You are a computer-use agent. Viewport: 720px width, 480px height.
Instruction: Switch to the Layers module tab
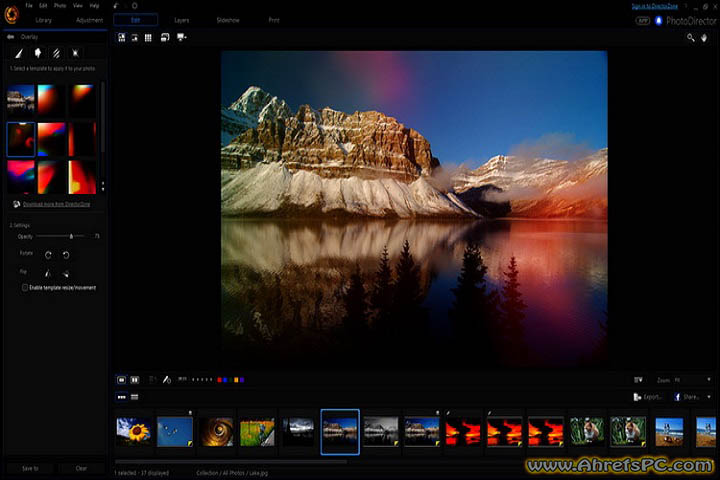181,21
